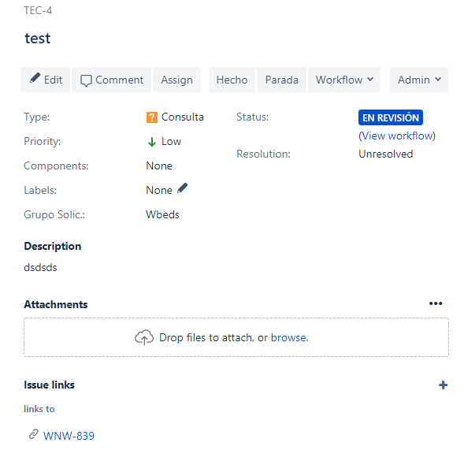The width and height of the screenshot is (464, 476).
Task: Click the EN REVISIÓN status badge
Action: [x=391, y=117]
